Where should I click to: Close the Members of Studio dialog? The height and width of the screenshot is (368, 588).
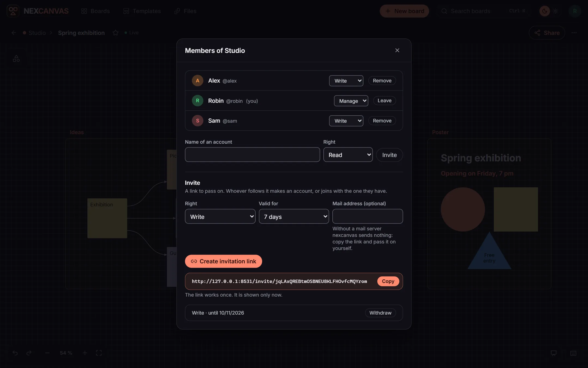pos(397,50)
